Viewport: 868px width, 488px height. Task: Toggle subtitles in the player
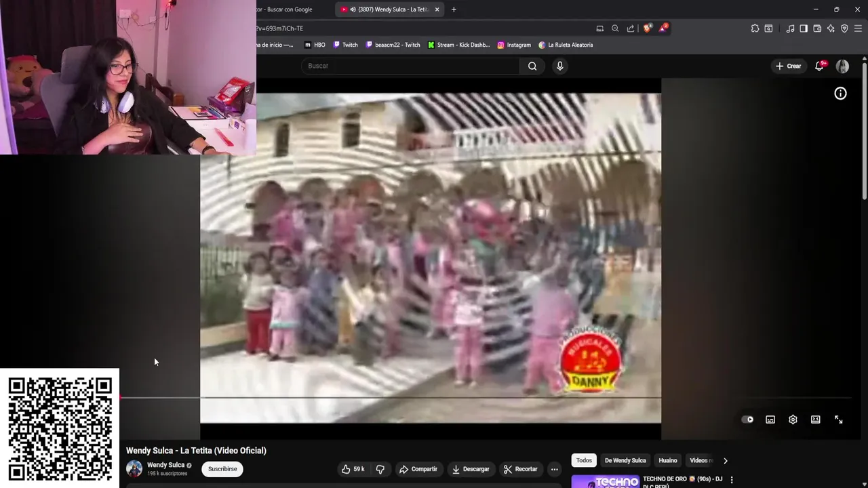coord(770,420)
